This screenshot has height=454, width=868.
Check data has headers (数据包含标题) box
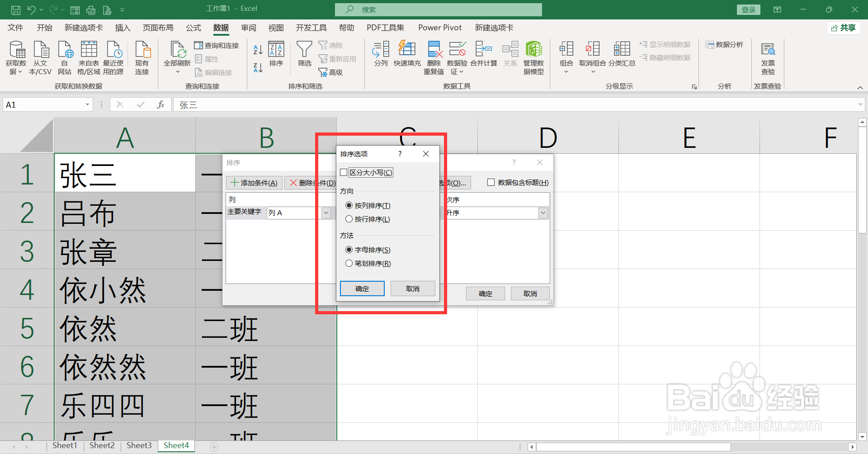click(491, 182)
